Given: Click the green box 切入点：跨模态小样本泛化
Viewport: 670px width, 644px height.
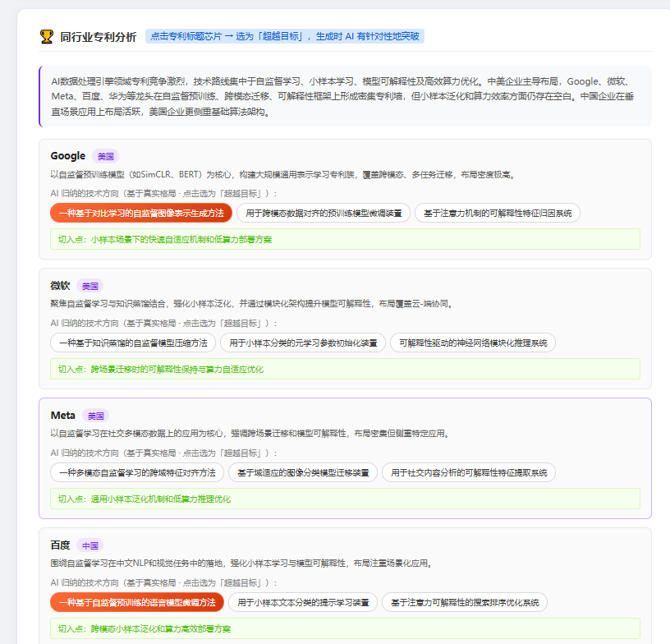Looking at the screenshot, I should point(345,628).
